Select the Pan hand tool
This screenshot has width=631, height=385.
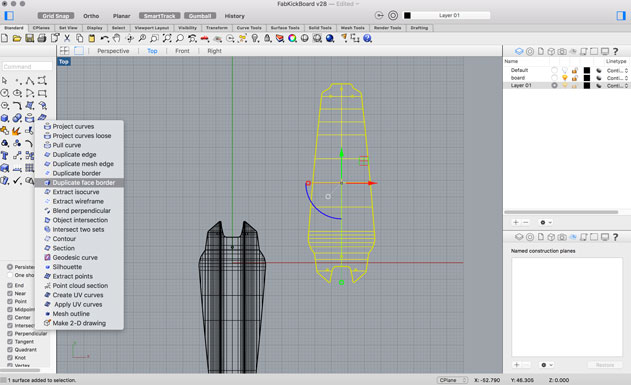(x=117, y=38)
